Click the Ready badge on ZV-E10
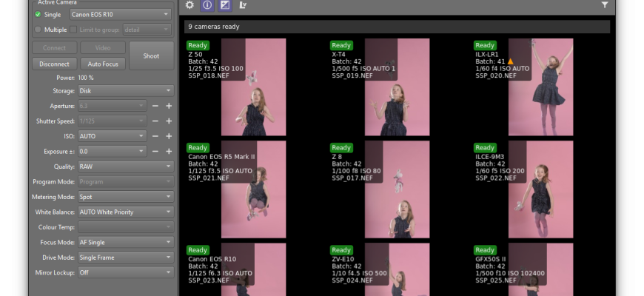The height and width of the screenshot is (296, 644). point(341,249)
